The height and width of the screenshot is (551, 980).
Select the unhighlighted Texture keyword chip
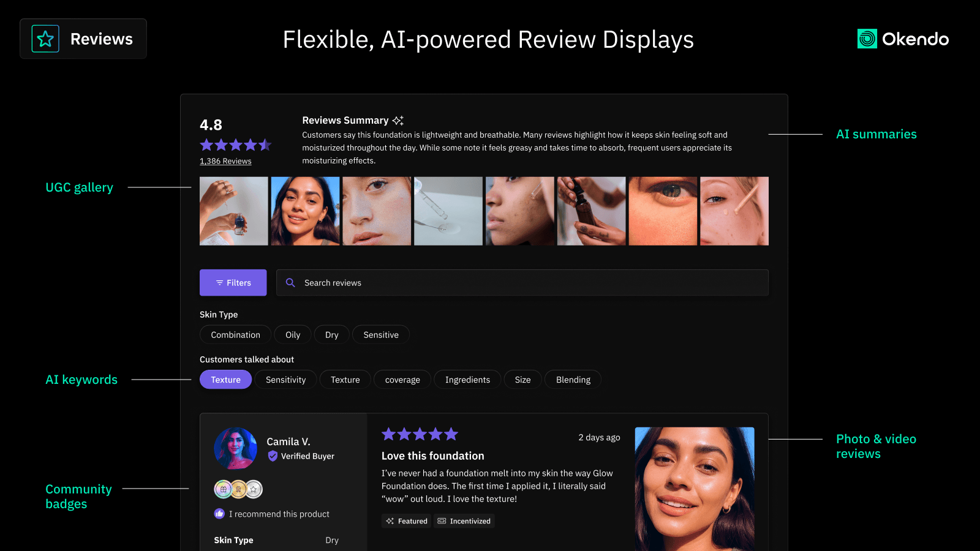345,380
